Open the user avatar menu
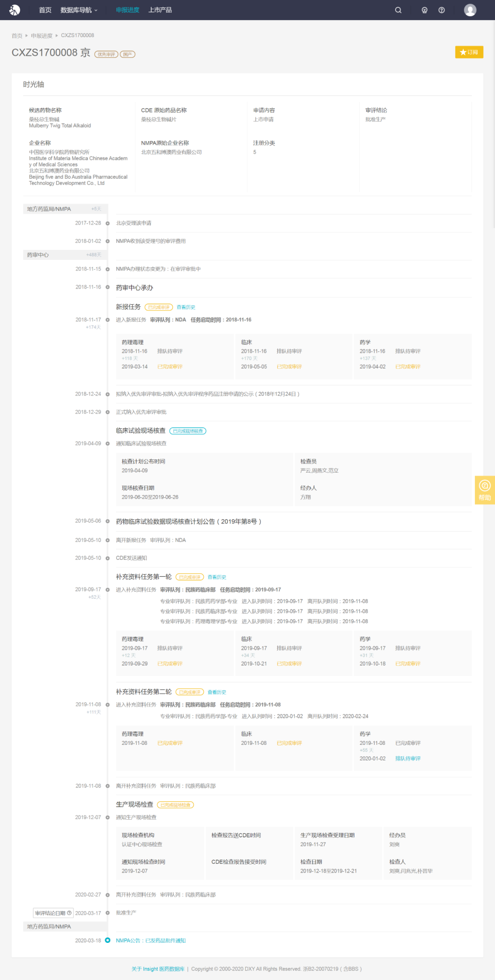 click(x=470, y=10)
